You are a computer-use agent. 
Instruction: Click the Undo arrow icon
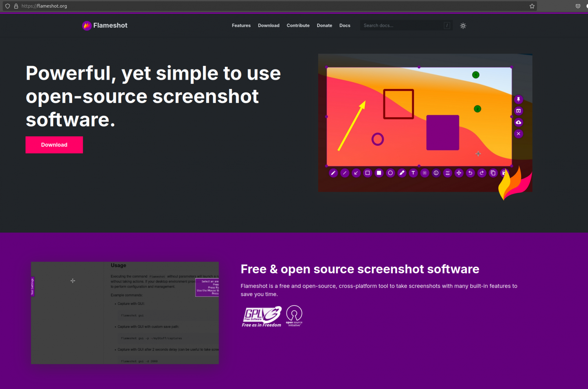coord(470,173)
